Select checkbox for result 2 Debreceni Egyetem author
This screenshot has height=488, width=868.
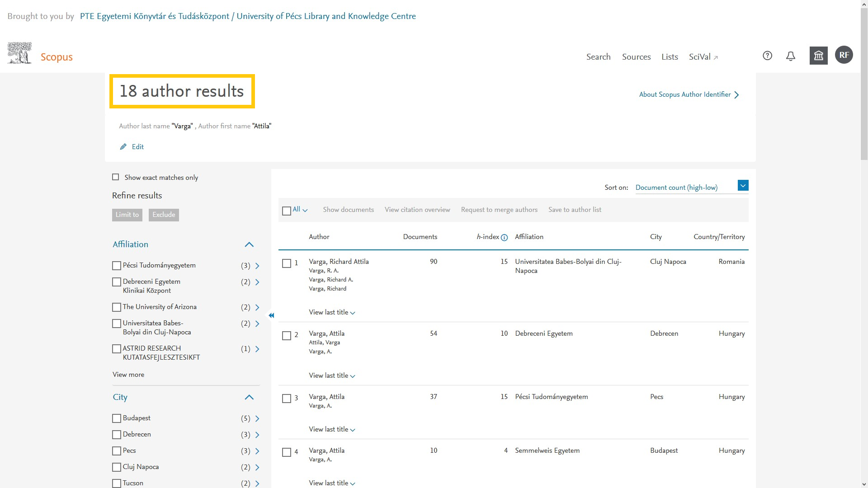coord(286,335)
